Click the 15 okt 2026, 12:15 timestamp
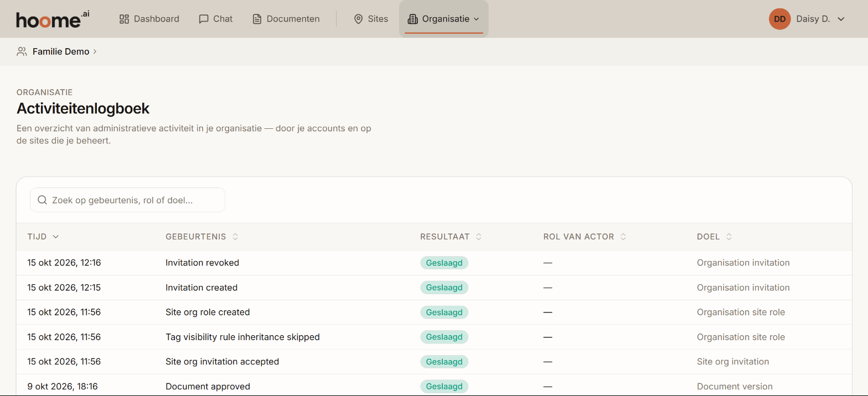Image resolution: width=868 pixels, height=396 pixels. [x=64, y=288]
